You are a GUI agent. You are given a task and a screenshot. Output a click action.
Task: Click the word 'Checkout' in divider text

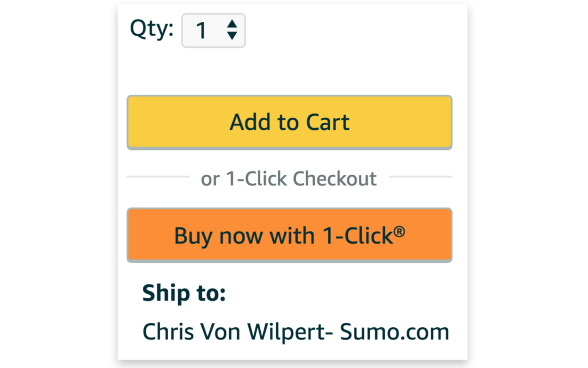click(335, 179)
